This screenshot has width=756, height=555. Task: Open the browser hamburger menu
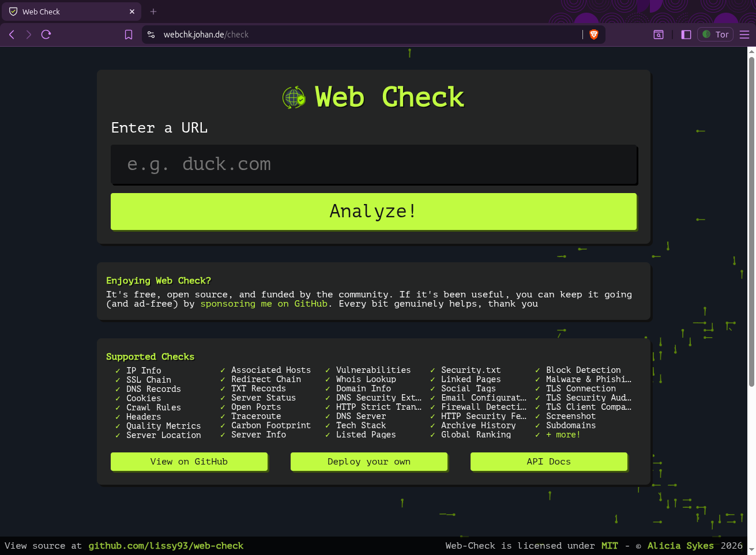tap(744, 35)
